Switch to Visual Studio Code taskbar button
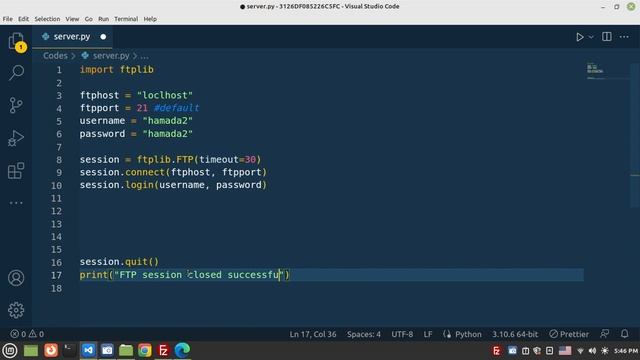Image resolution: width=640 pixels, height=360 pixels. pyautogui.click(x=88, y=350)
